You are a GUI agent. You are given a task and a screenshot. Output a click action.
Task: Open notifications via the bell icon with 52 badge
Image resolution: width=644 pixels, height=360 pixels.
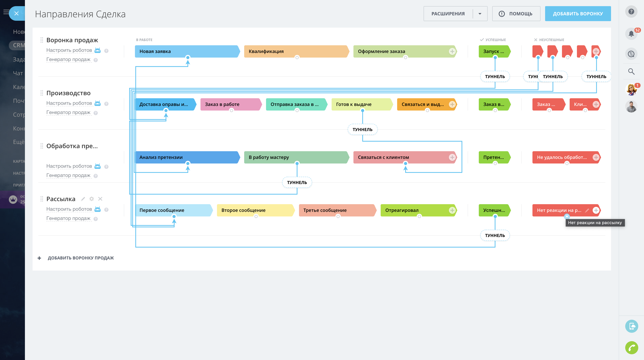(631, 33)
